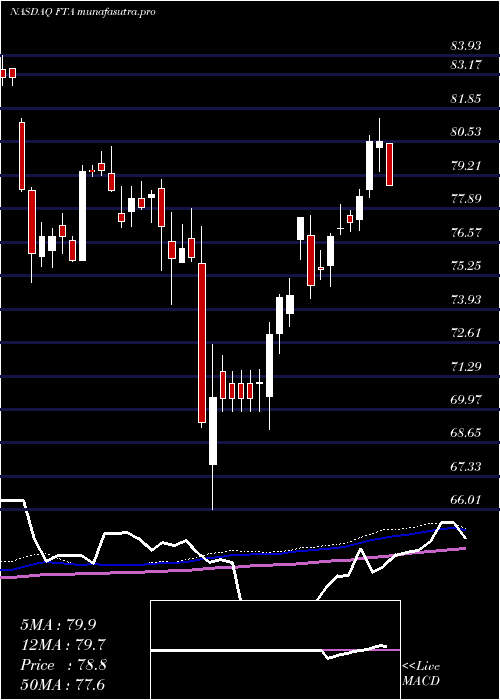This screenshot has height=700, width=500.
Task: Click the last red candlestick at far right
Action: (389, 164)
